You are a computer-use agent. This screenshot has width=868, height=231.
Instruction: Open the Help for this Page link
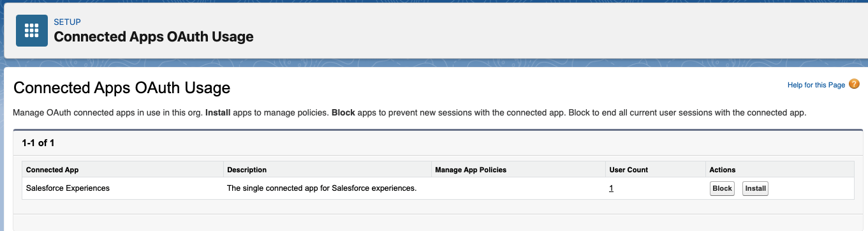(x=816, y=85)
